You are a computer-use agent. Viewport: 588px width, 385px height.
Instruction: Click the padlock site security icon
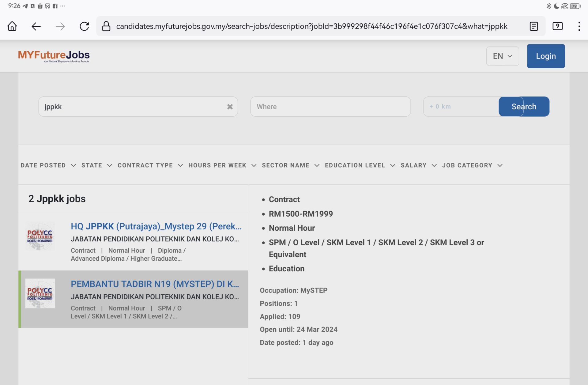106,26
